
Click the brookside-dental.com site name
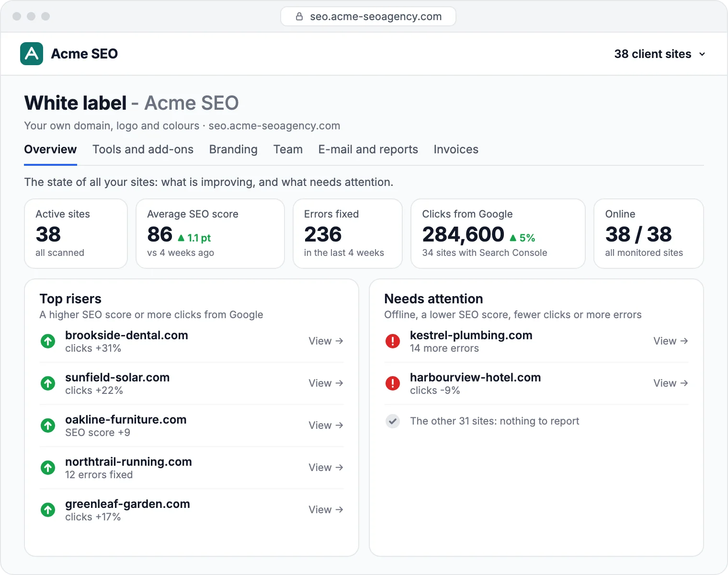point(126,335)
